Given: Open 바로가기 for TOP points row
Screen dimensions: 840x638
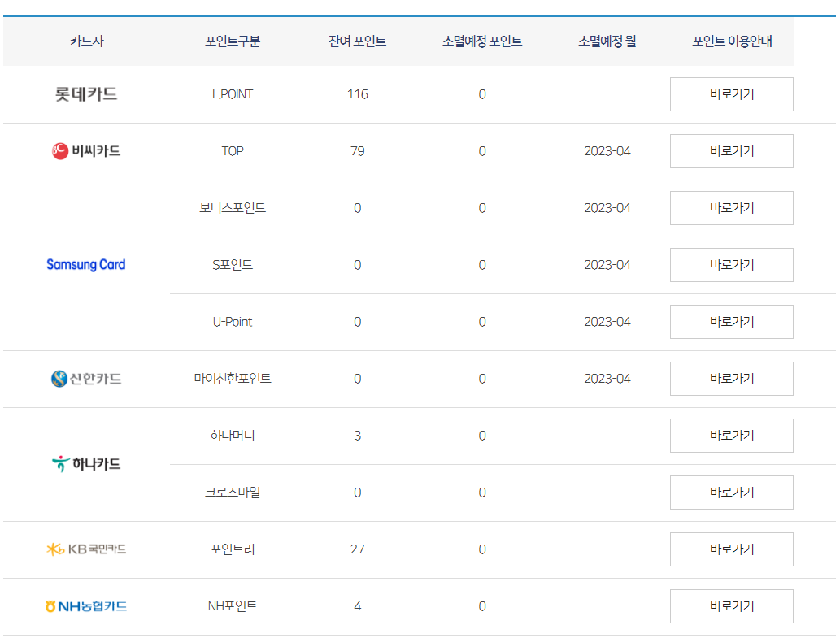Looking at the screenshot, I should (731, 151).
